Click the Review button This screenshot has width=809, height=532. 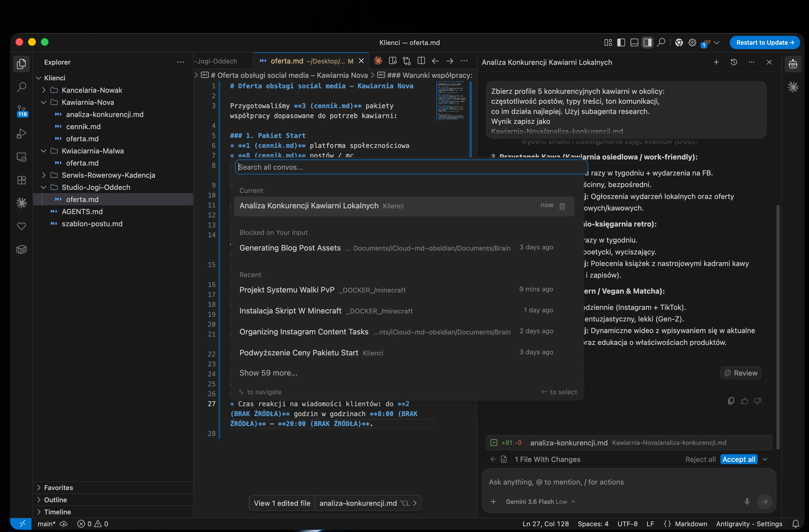(x=741, y=373)
